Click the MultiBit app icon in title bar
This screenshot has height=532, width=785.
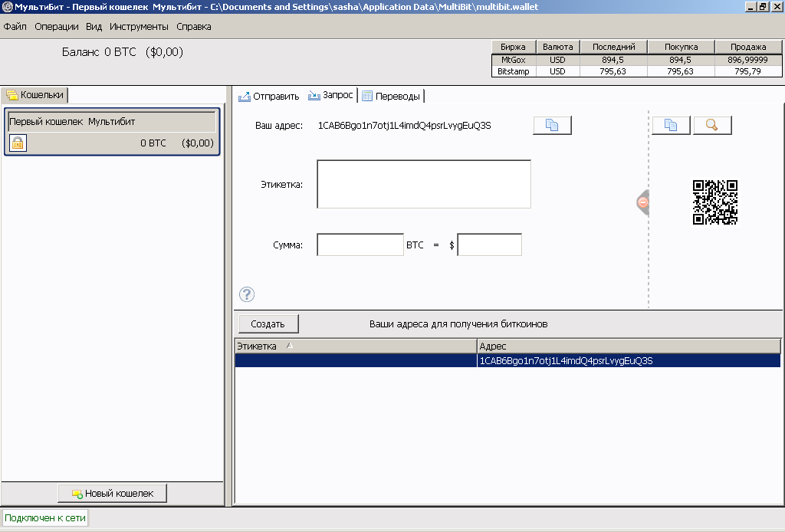[7, 7]
